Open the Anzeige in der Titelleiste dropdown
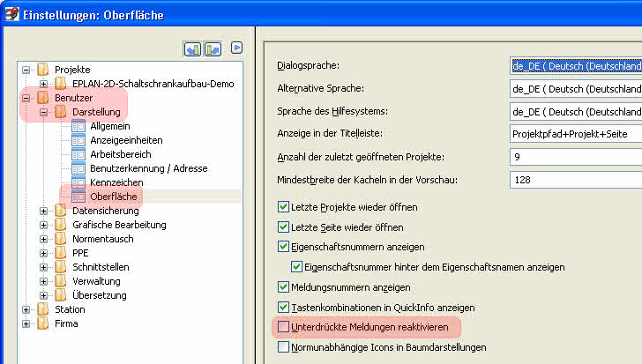The height and width of the screenshot is (364, 642). (576, 134)
